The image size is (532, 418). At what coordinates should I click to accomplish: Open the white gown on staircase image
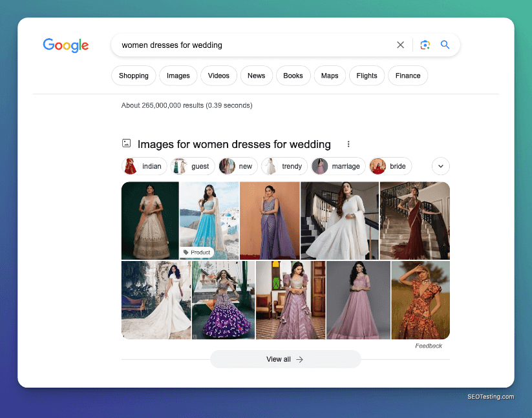pyautogui.click(x=339, y=220)
